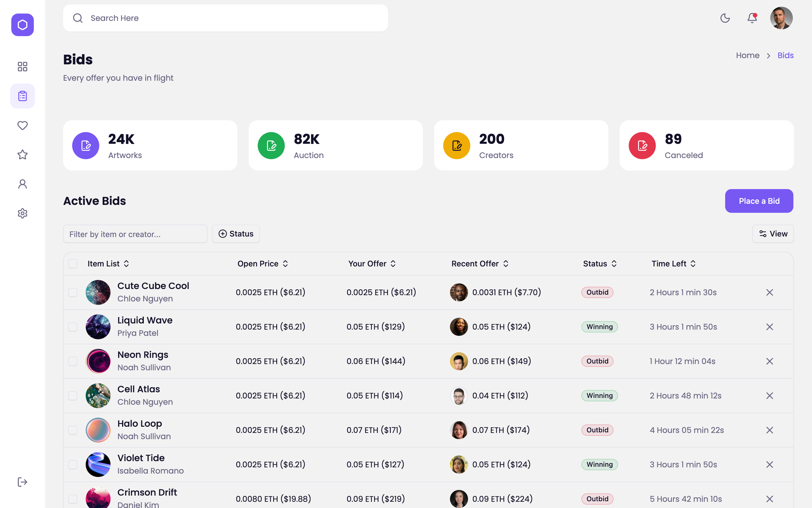Click the green Auction card icon
The height and width of the screenshot is (508, 812).
pos(271,145)
